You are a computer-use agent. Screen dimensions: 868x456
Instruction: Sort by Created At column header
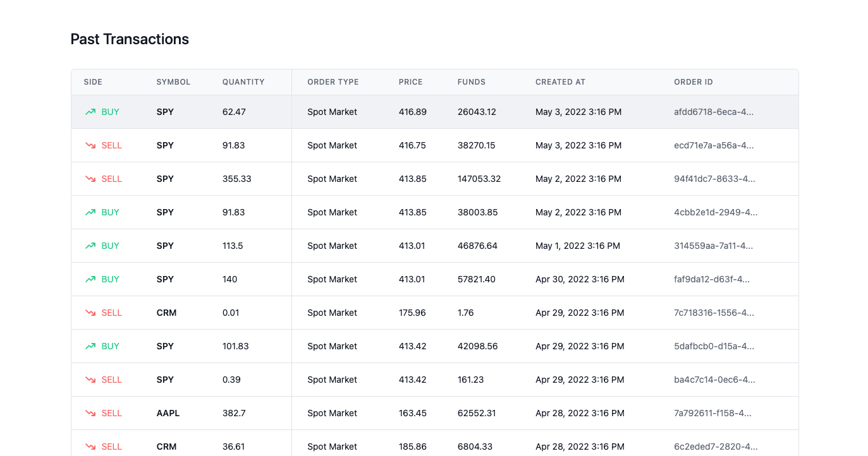point(560,82)
